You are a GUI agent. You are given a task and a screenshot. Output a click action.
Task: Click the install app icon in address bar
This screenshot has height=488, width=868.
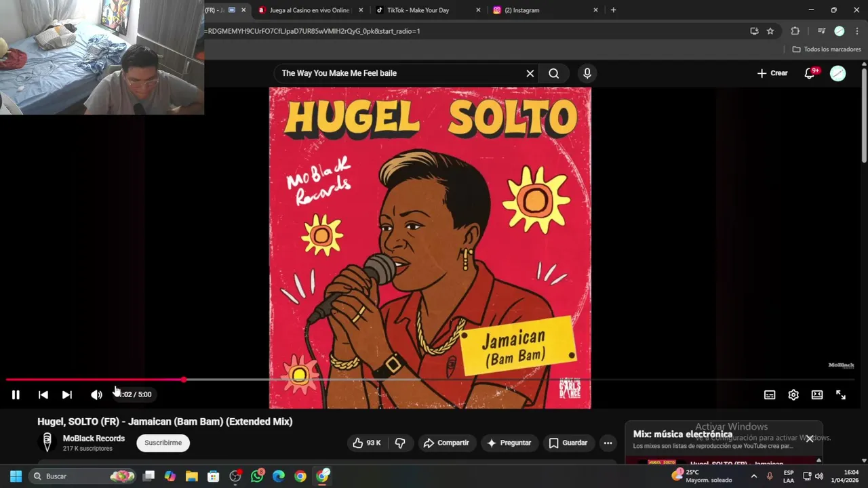(x=754, y=31)
